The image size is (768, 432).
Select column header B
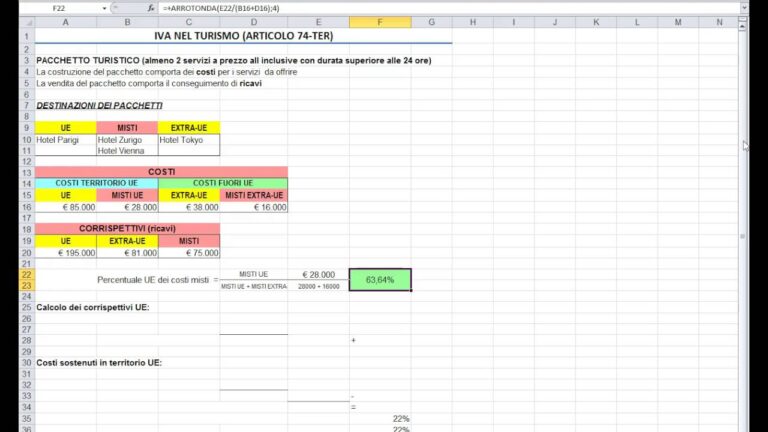coord(127,23)
